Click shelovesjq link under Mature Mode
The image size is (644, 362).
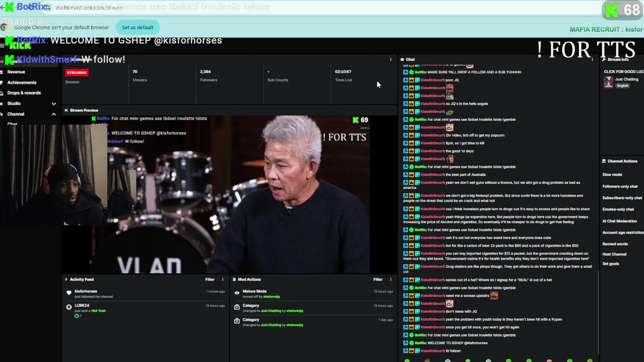pyautogui.click(x=271, y=297)
